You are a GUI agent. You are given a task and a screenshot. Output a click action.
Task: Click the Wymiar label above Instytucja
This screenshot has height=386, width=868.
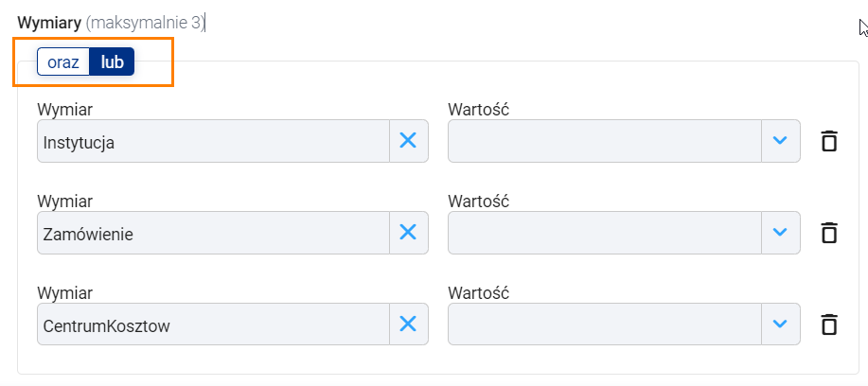click(64, 110)
